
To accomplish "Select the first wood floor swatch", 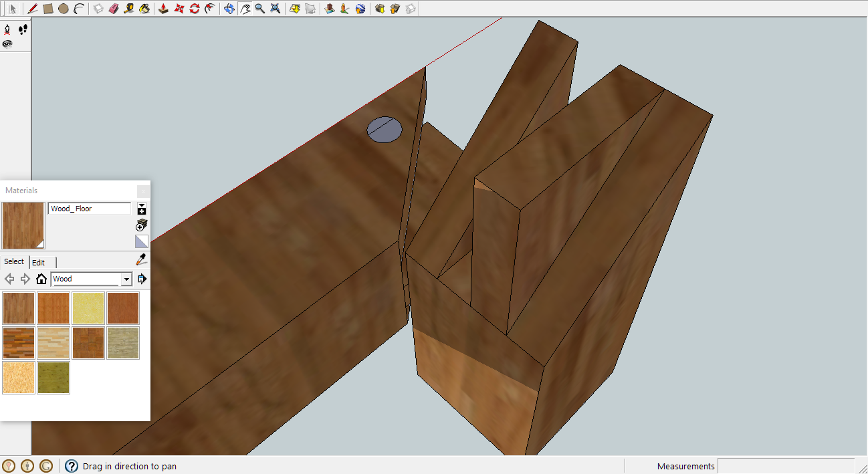I will (x=19, y=308).
